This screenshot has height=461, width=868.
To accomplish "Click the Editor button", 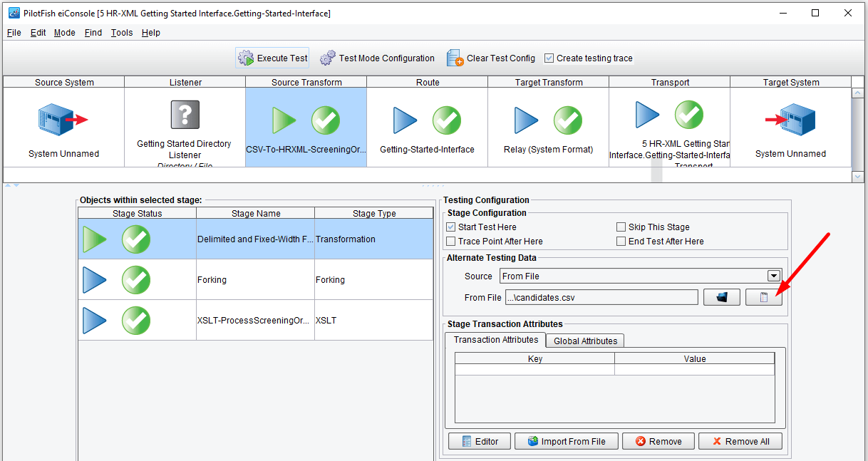I will (479, 442).
